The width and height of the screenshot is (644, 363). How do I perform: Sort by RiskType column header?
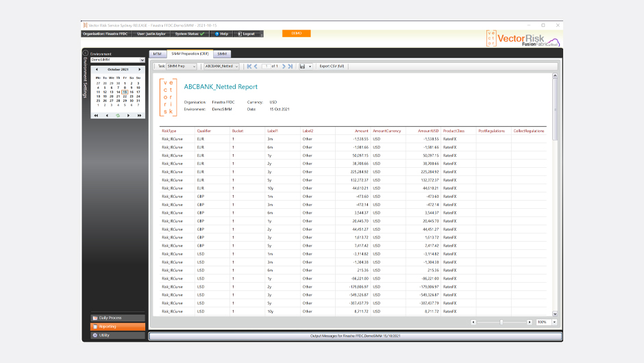click(x=169, y=131)
